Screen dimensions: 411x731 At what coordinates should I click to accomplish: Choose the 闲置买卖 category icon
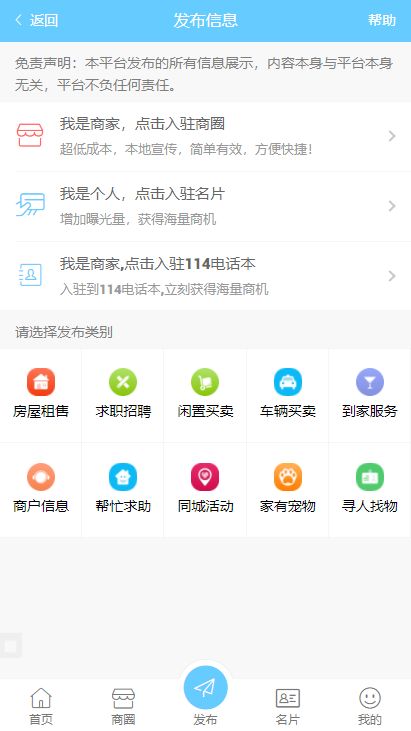coord(205,382)
